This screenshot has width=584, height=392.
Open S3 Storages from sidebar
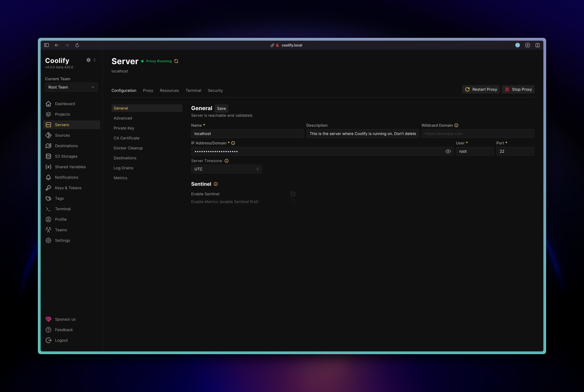tap(66, 156)
